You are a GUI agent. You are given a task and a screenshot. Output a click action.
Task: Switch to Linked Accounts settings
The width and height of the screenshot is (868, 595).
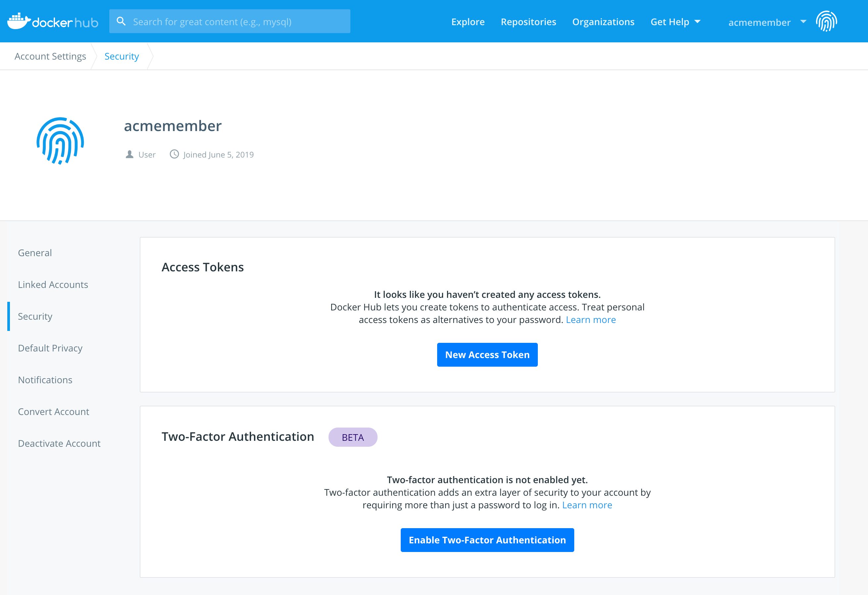point(53,285)
